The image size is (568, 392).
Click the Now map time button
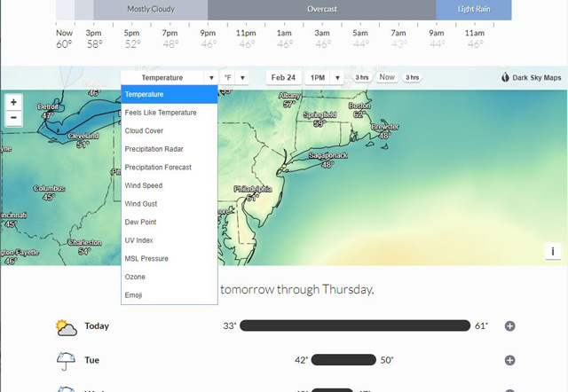[x=387, y=77]
